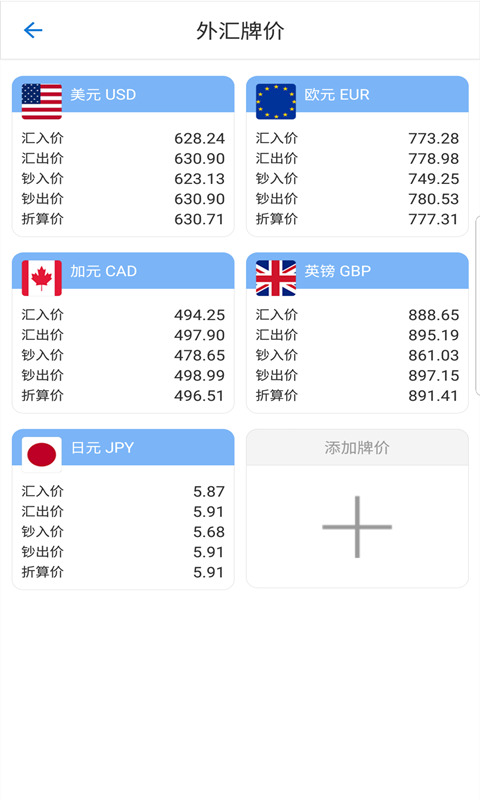Viewport: 480px width, 800px height.
Task: Click the United Kingdom flag icon
Action: pyautogui.click(x=276, y=278)
